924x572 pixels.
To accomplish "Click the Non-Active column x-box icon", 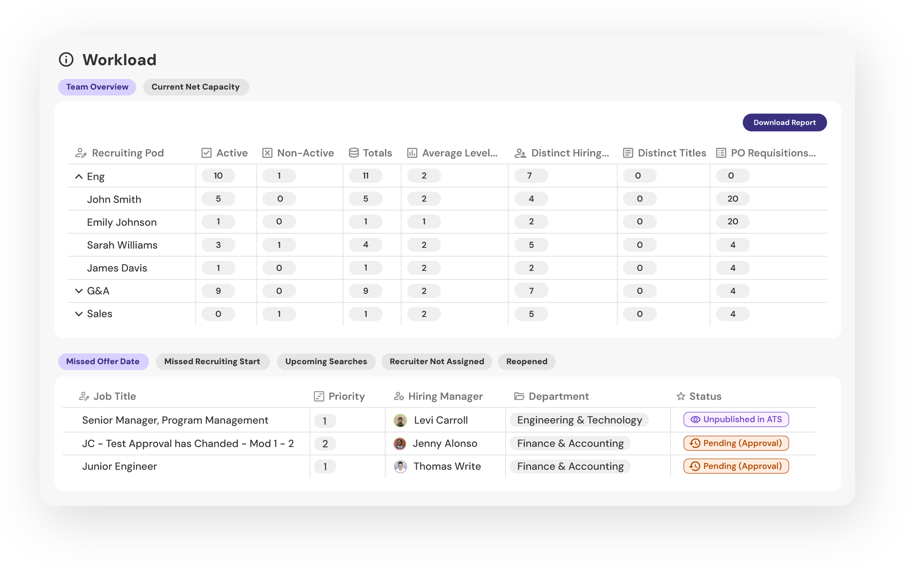I will [x=267, y=153].
